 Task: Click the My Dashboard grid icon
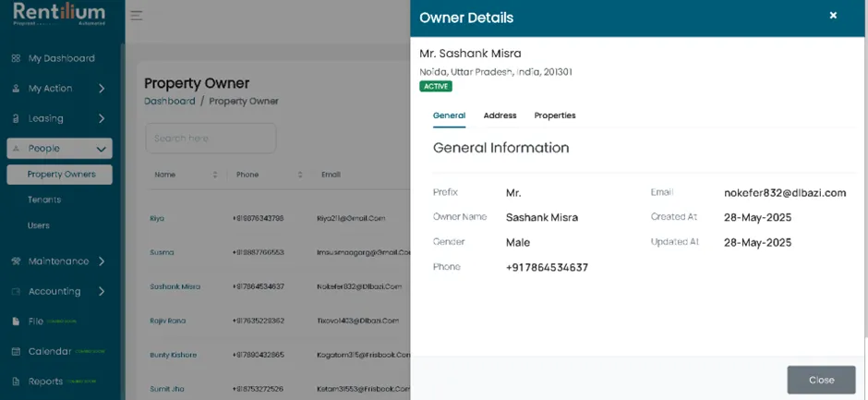(x=16, y=58)
